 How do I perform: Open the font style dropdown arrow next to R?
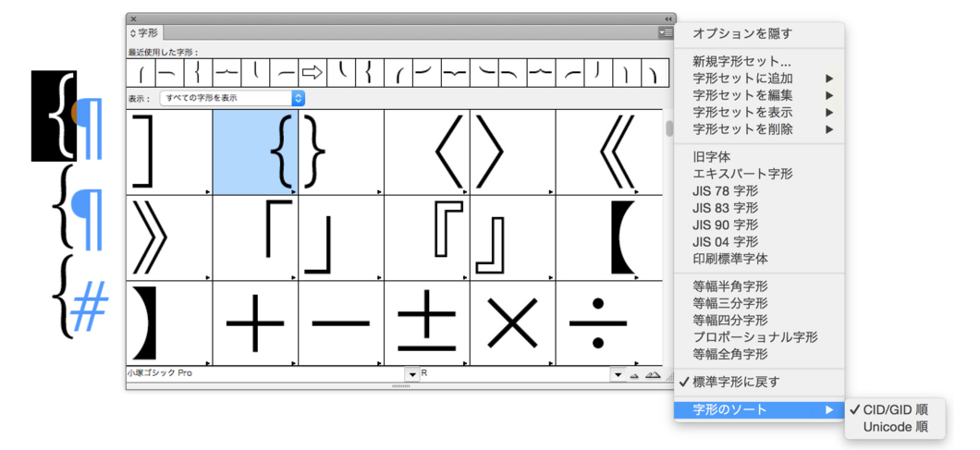tap(619, 373)
